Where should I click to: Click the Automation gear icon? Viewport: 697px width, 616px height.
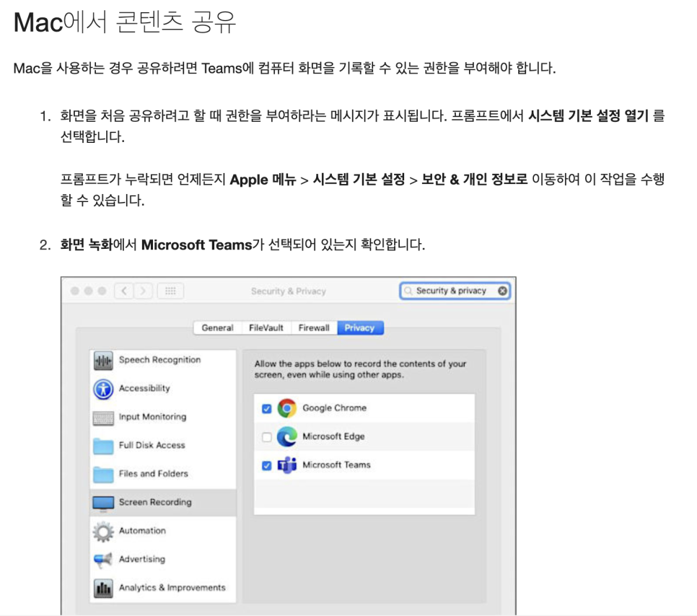point(103,532)
